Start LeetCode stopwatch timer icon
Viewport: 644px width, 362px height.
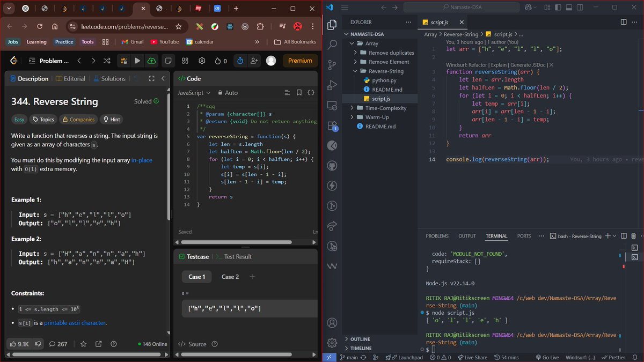point(240,61)
